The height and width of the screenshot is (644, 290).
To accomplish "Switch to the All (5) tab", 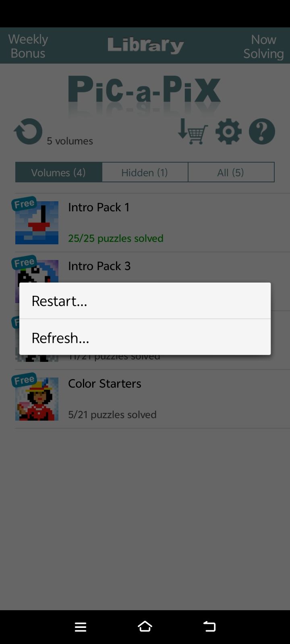I will (231, 172).
